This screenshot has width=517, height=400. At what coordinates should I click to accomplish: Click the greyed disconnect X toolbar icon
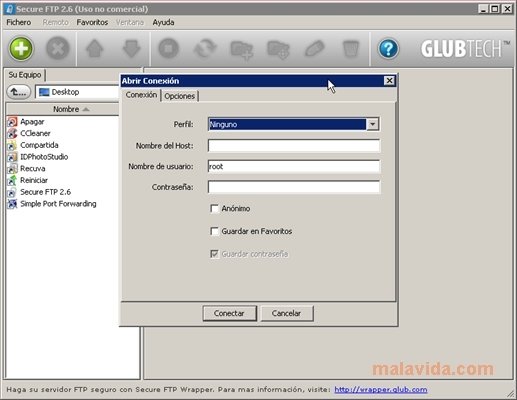(x=57, y=49)
